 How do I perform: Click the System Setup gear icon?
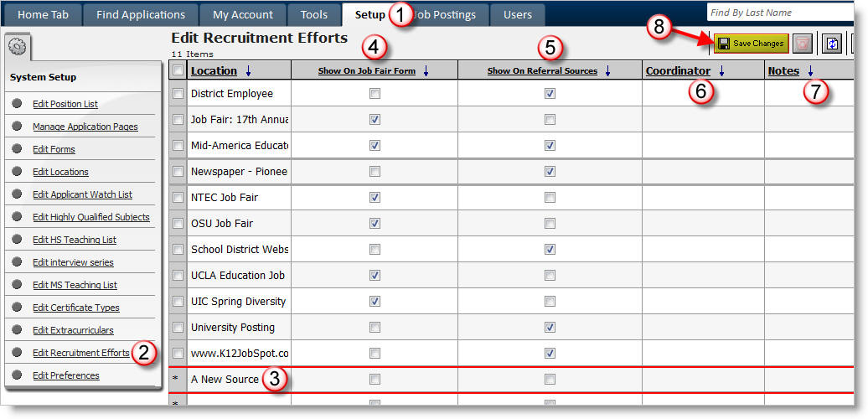point(18,47)
